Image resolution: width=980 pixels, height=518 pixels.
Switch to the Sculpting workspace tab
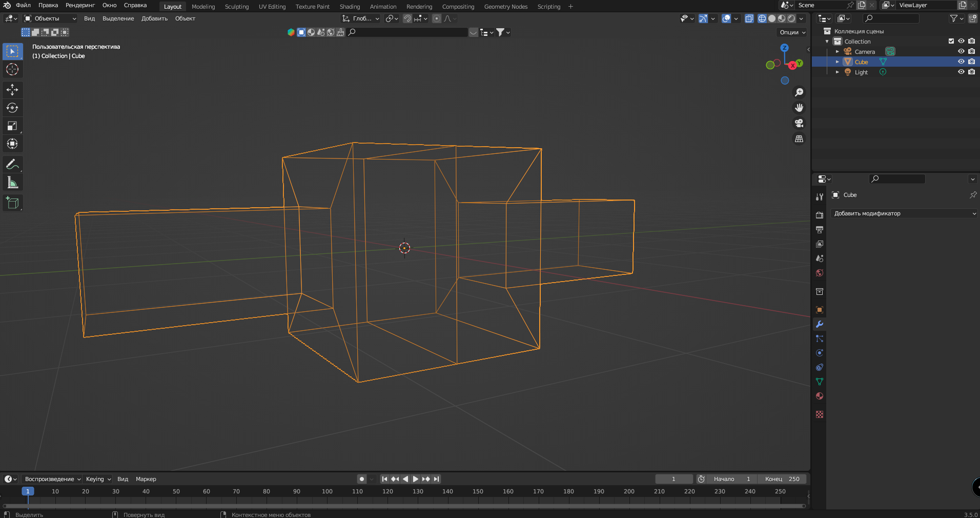coord(236,7)
